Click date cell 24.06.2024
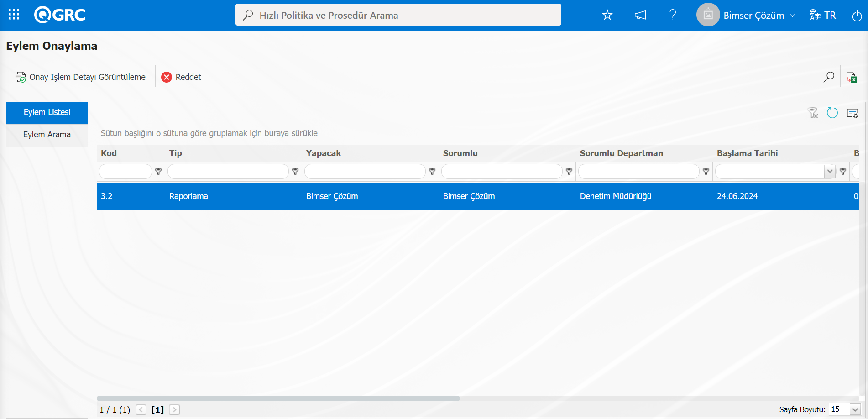 coord(737,196)
